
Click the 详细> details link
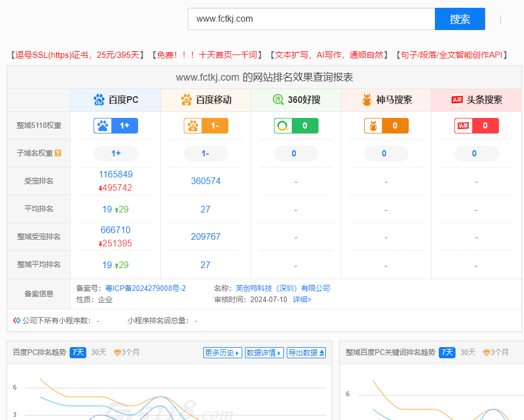(302, 299)
